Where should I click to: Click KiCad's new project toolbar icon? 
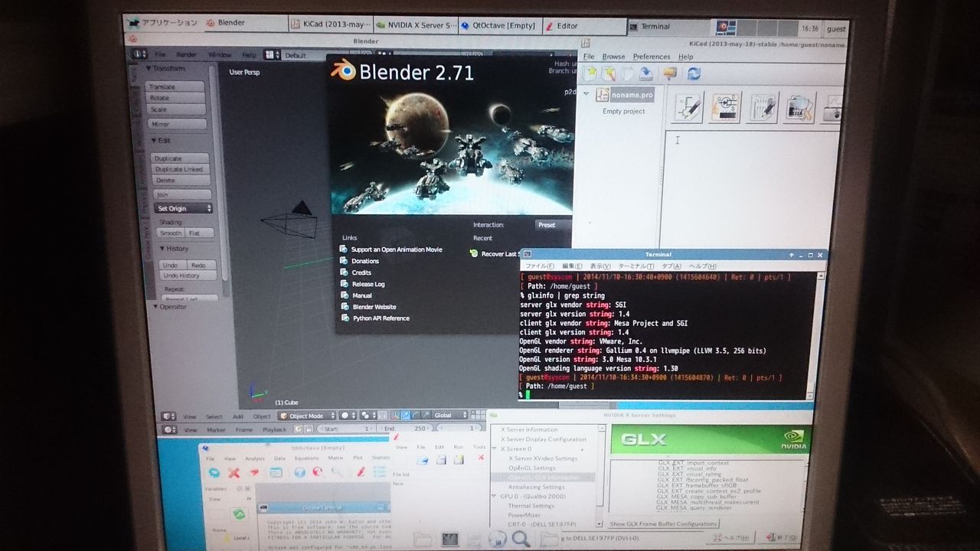click(x=590, y=73)
